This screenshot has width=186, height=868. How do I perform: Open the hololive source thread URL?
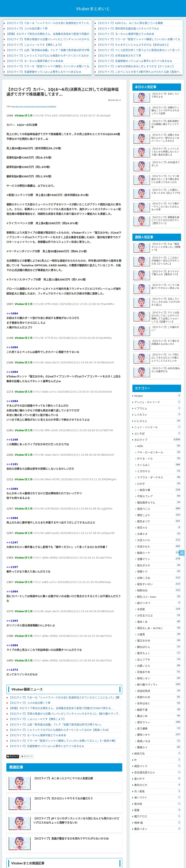coord(34,106)
